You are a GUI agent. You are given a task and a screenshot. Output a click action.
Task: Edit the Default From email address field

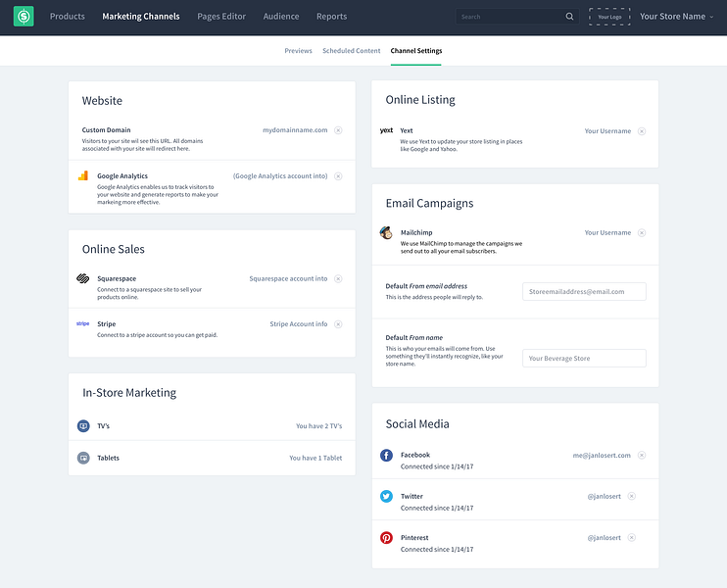pyautogui.click(x=584, y=292)
